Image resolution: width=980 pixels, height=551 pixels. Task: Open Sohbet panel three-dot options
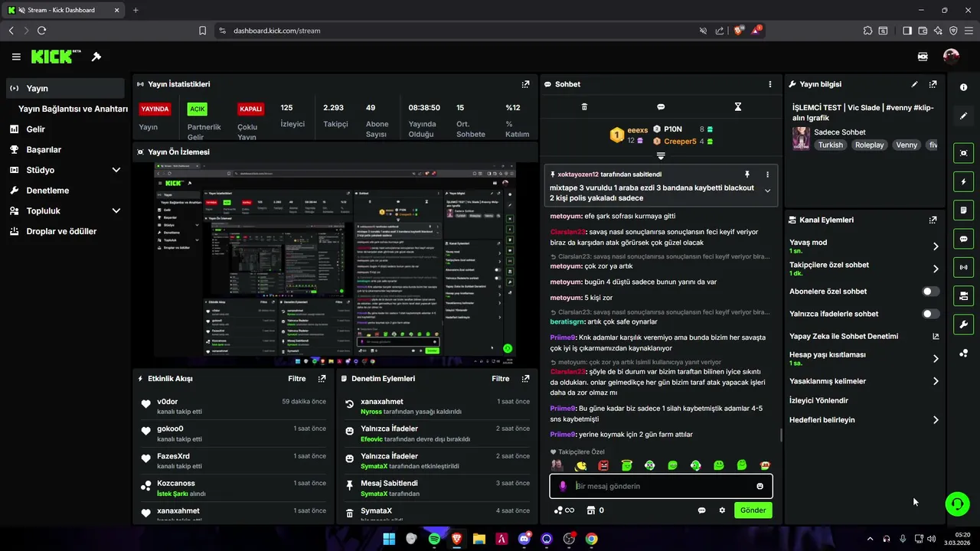pos(770,84)
